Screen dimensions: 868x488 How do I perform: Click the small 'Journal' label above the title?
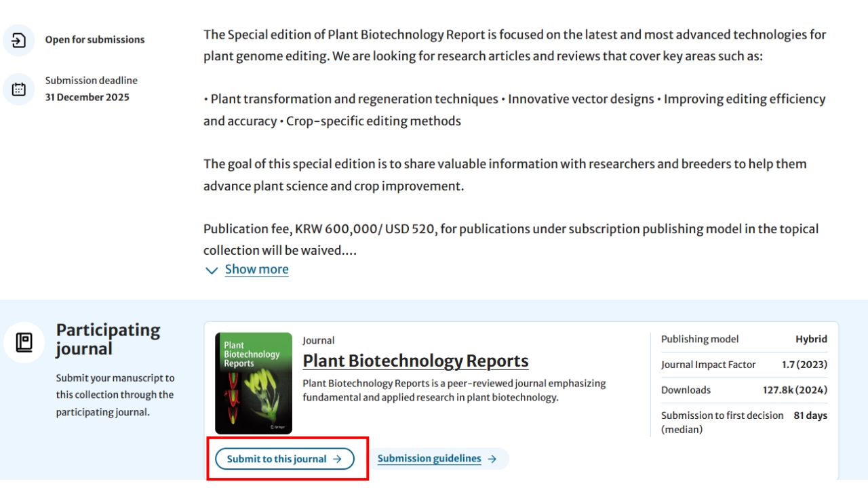[319, 340]
